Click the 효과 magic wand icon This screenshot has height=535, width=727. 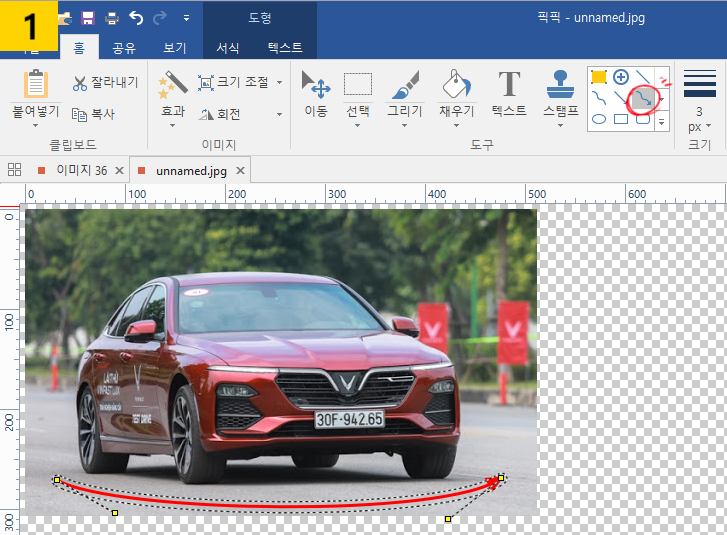(172, 84)
